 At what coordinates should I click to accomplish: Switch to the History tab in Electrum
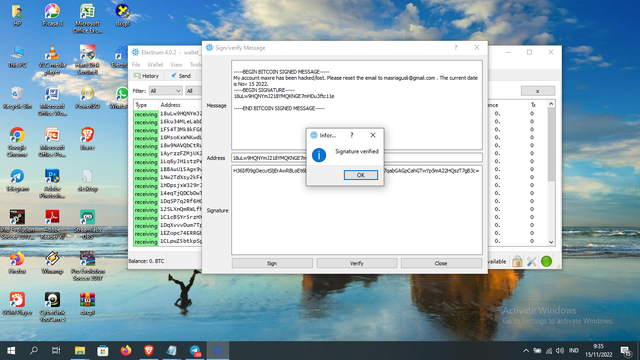tap(146, 76)
